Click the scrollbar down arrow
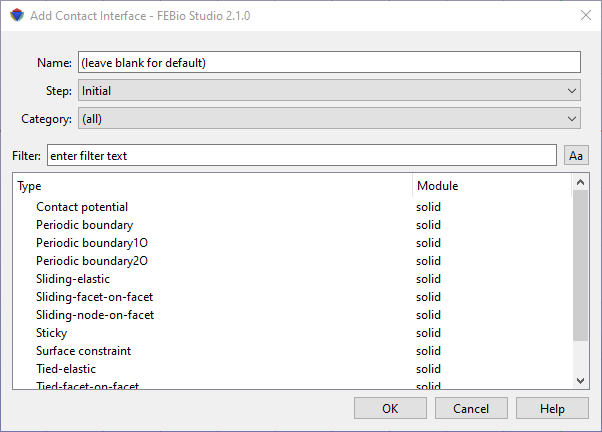Screen dimensions: 602x432 click(580, 381)
